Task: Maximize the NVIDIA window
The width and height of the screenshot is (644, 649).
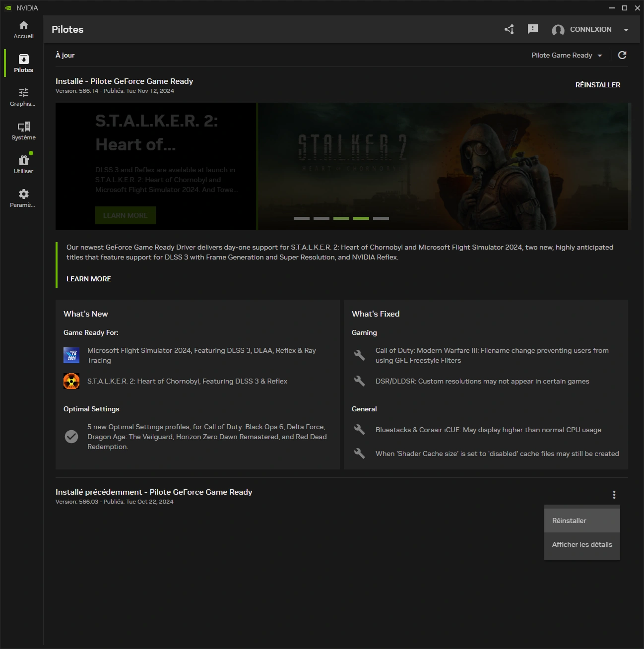Action: [x=625, y=8]
